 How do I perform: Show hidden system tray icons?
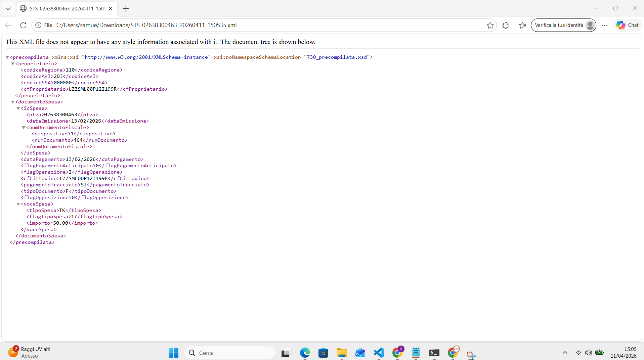pos(565,353)
